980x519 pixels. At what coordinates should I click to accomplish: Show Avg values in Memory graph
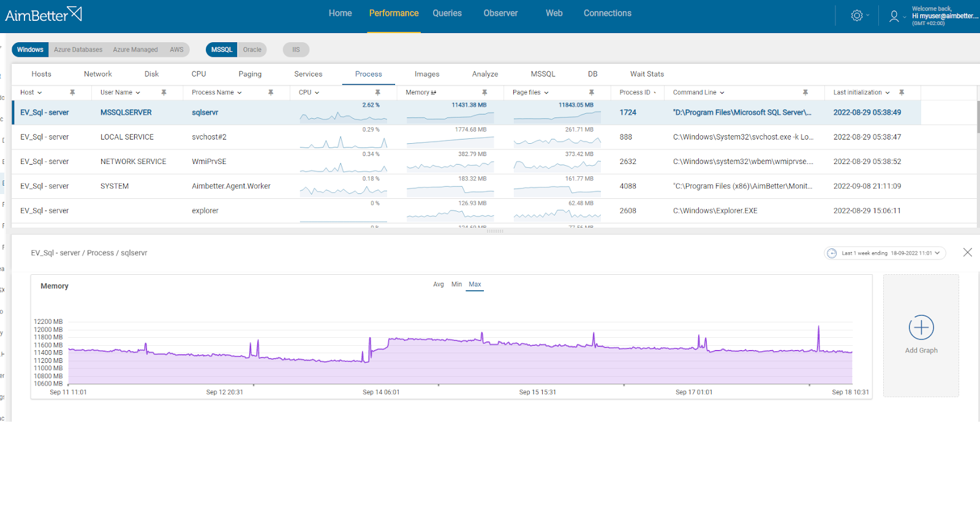[x=439, y=285]
